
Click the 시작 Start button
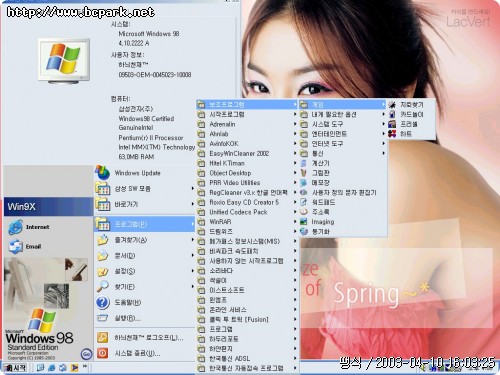tap(15, 368)
